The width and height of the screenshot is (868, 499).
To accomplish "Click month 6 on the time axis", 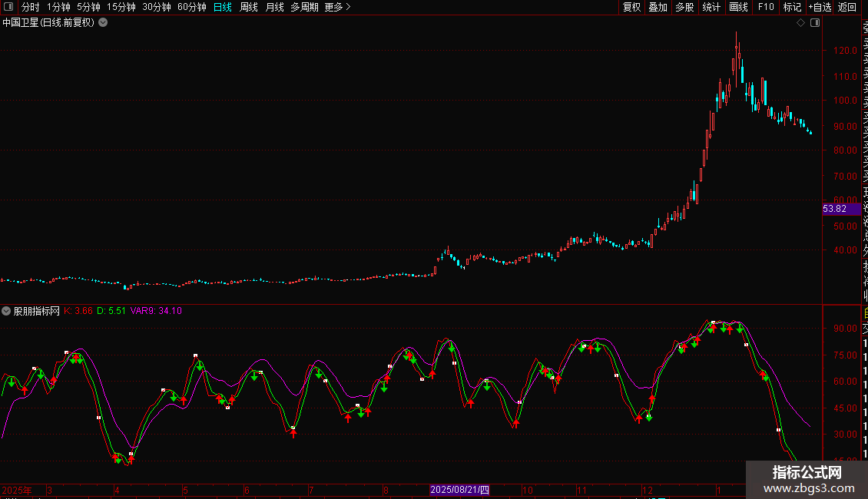I will pyautogui.click(x=247, y=490).
